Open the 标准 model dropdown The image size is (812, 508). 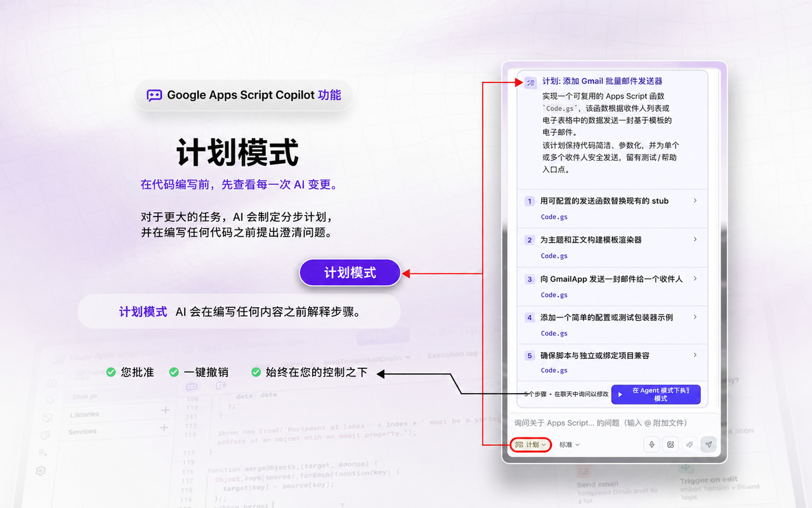[x=570, y=444]
